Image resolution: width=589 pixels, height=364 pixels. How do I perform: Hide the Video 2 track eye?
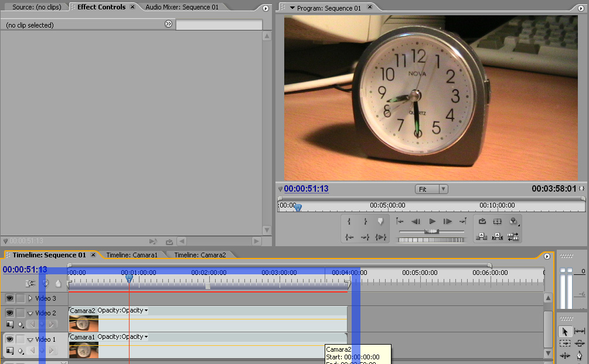coord(9,313)
